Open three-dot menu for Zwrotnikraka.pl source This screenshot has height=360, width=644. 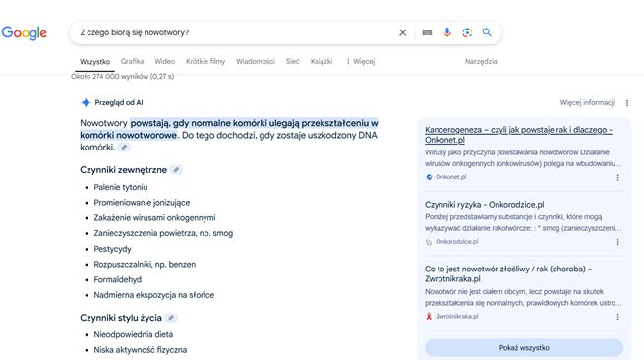[617, 317]
